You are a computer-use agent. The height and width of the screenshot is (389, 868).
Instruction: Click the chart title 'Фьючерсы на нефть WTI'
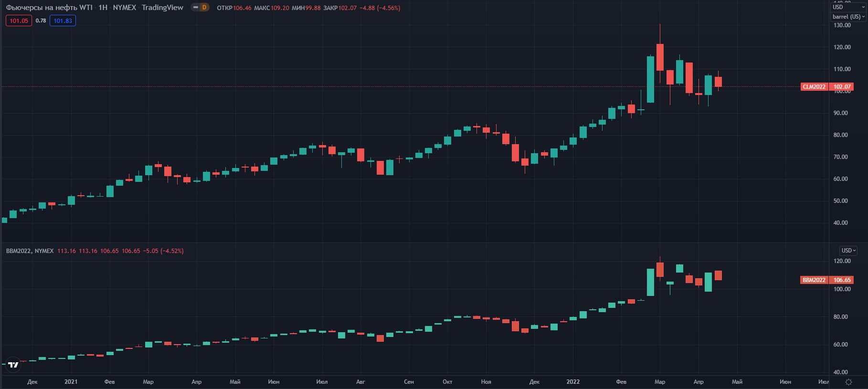pos(49,8)
